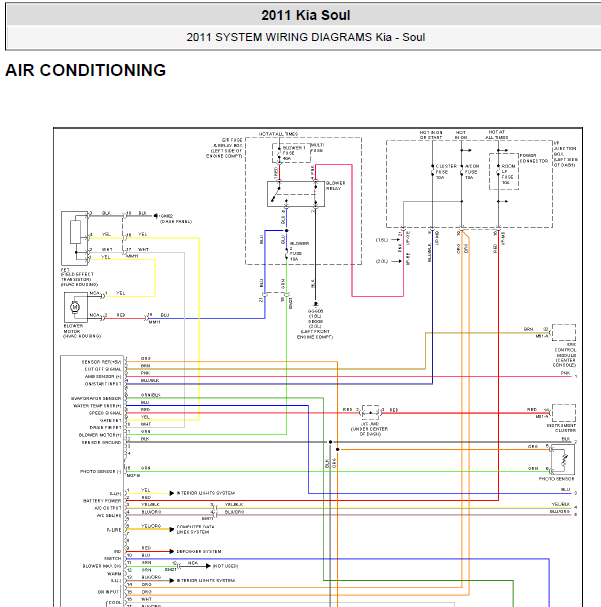Click the "HOT IN ON" header above A/CON fuse
The height and width of the screenshot is (607, 601).
coord(461,135)
